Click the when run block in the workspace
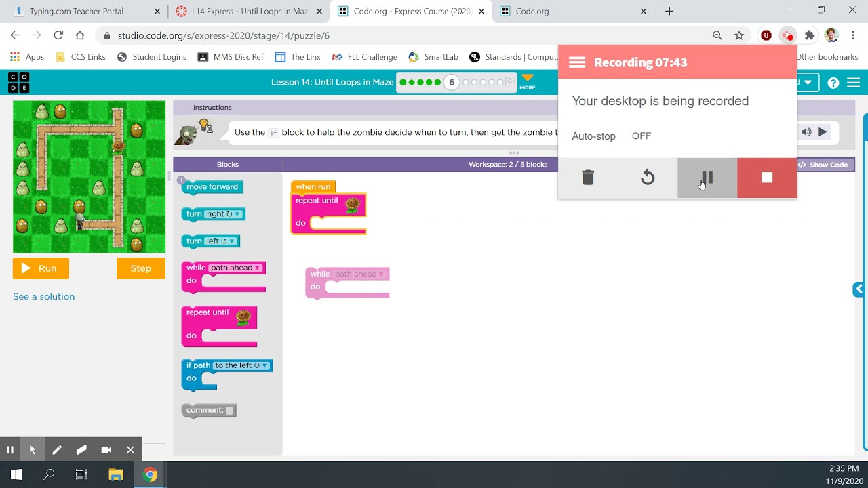Screen dimensions: 868x488 point(313,186)
